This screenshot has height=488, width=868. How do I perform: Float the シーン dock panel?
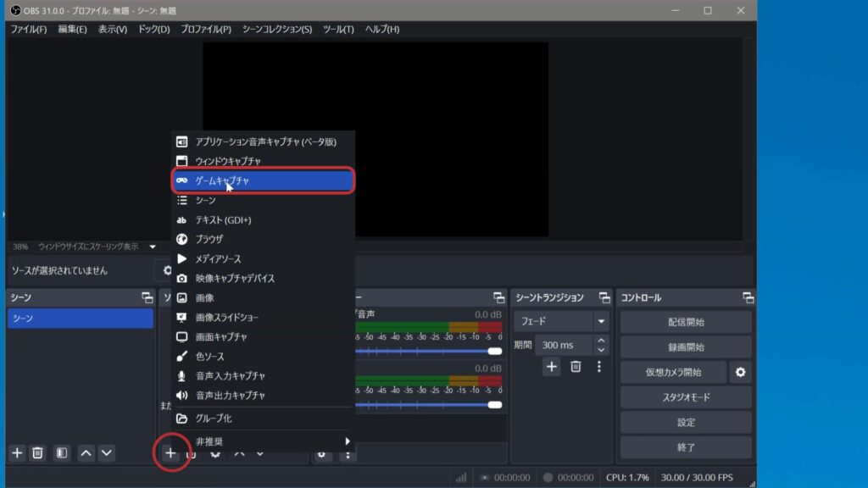click(x=147, y=297)
